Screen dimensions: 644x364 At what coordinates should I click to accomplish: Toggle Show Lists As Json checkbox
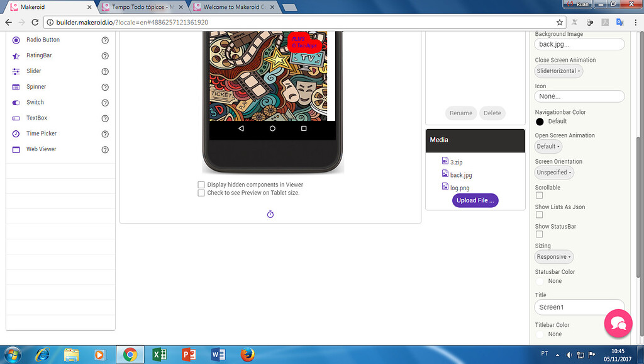[x=539, y=215]
